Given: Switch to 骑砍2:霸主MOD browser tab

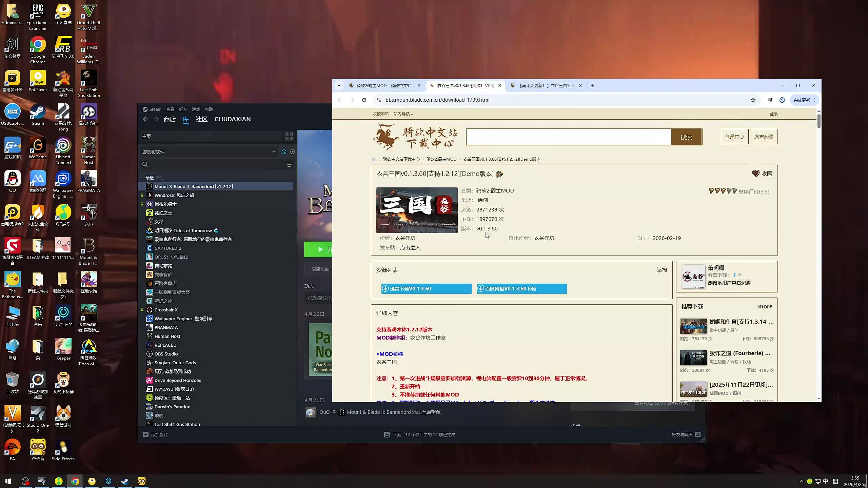Looking at the screenshot, I should pyautogui.click(x=383, y=85).
